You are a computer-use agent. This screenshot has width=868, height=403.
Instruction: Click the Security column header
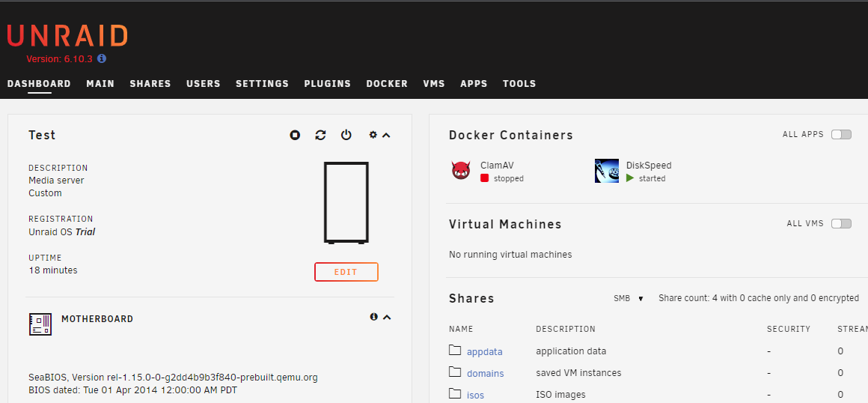pos(788,329)
